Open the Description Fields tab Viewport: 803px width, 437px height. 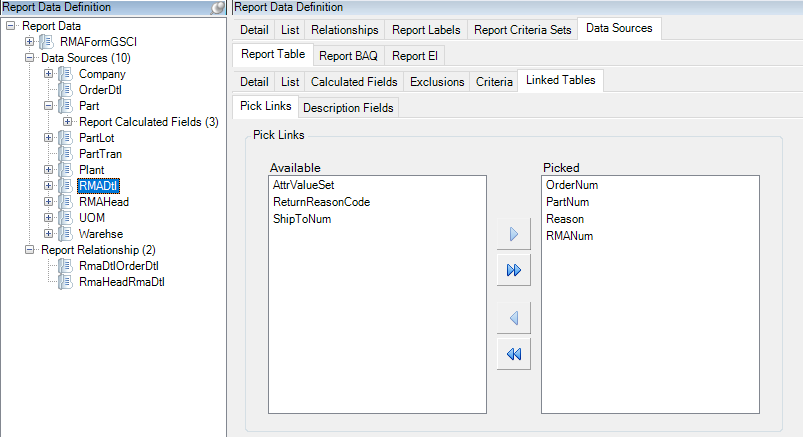[348, 108]
